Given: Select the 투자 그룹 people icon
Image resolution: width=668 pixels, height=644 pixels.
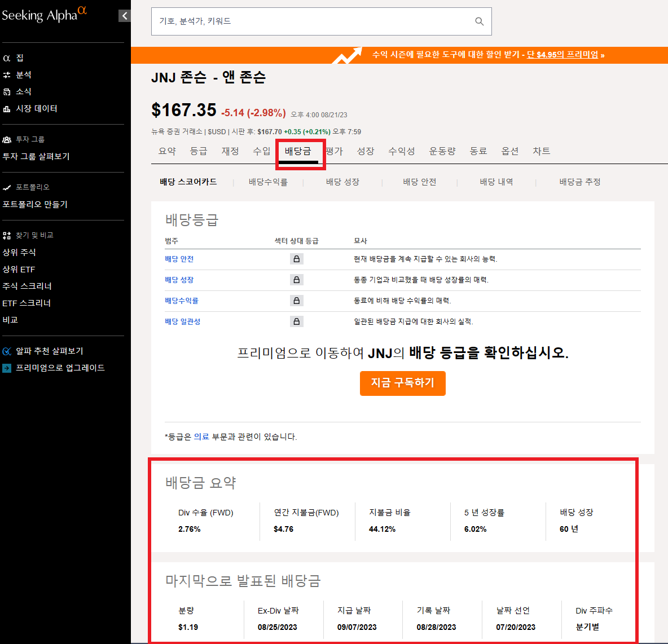Looking at the screenshot, I should coord(7,139).
